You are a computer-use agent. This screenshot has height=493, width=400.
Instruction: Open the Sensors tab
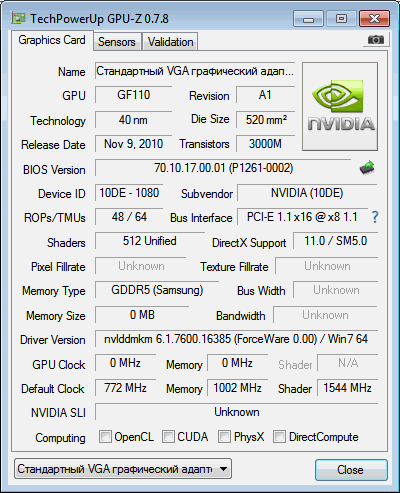[117, 42]
